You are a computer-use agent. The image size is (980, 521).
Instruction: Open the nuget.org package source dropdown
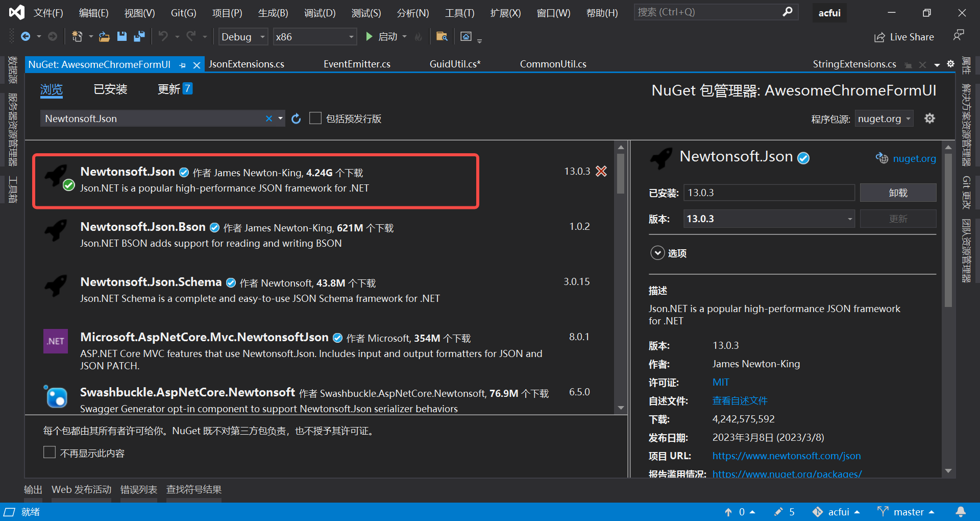click(884, 119)
